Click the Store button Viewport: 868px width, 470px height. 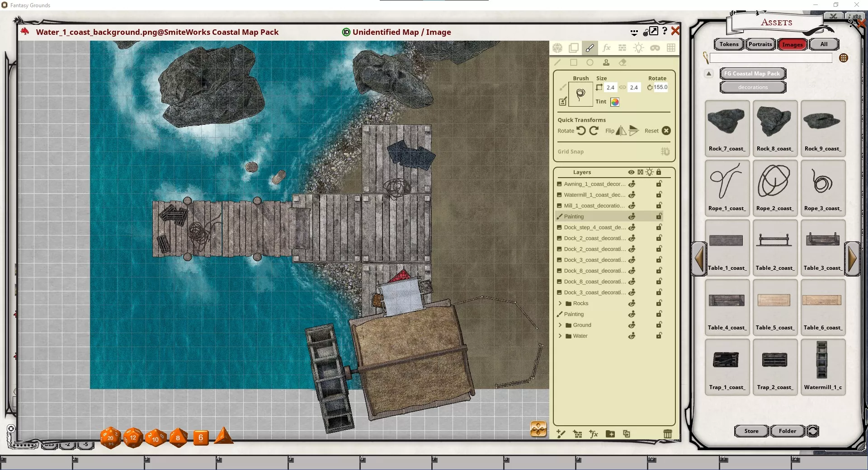point(751,431)
